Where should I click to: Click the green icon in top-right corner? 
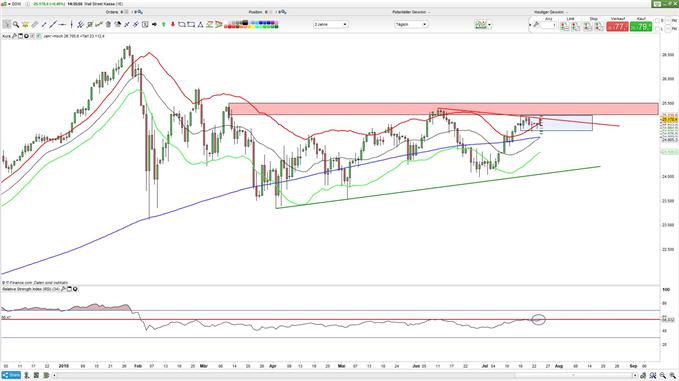(x=657, y=4)
